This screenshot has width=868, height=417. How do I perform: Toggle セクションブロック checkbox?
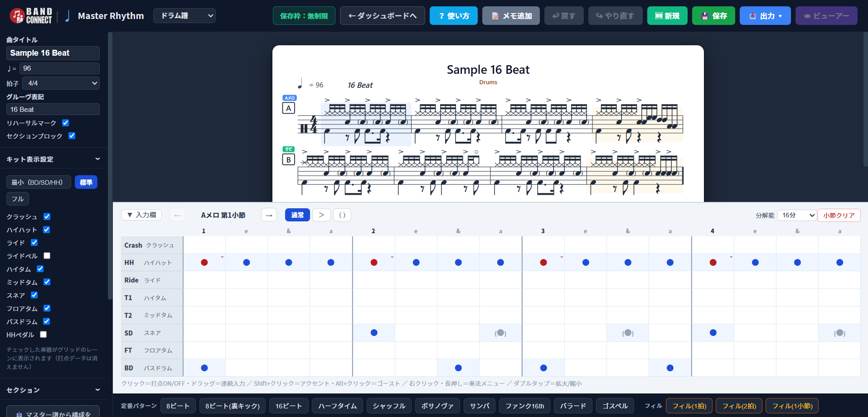tap(72, 136)
